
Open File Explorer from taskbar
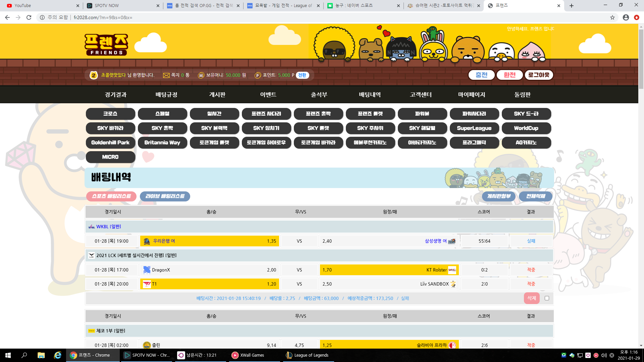(41, 355)
